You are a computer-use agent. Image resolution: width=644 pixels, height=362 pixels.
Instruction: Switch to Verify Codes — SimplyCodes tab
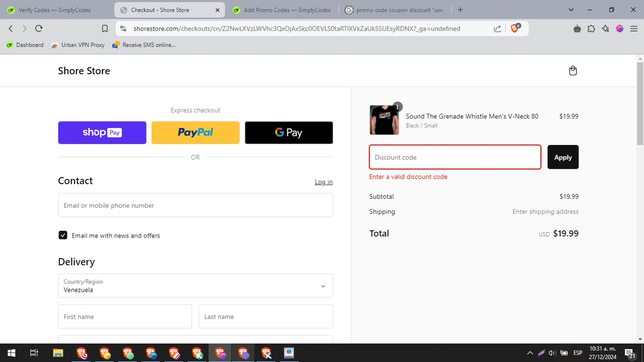click(x=55, y=10)
